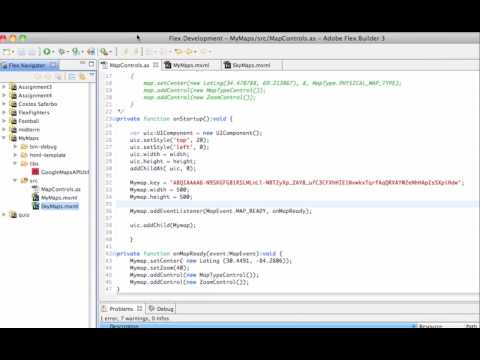This screenshot has width=480, height=360.
Task: Open the Problems tab
Action: click(122, 309)
